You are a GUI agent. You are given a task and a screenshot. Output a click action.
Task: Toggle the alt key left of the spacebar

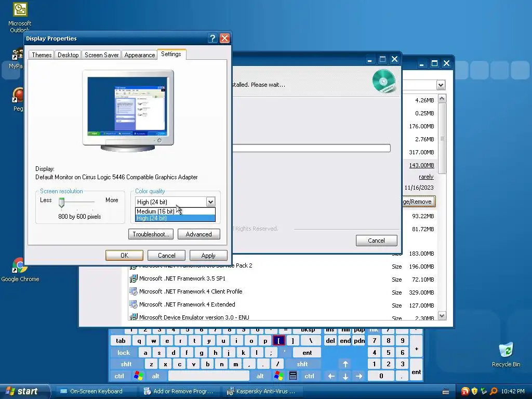point(155,376)
